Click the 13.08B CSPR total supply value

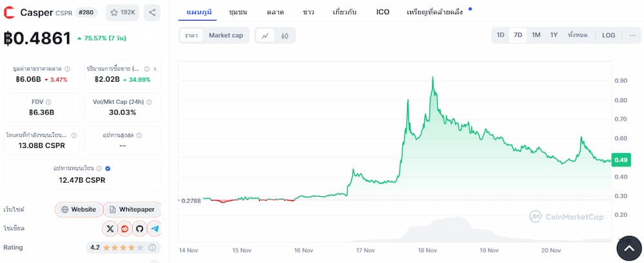(x=41, y=145)
